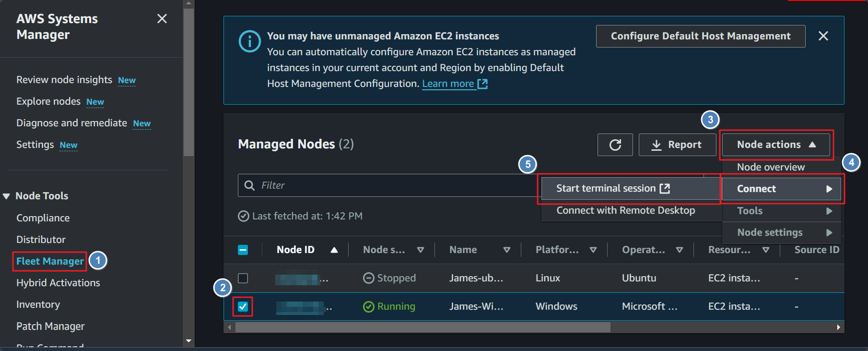Viewport: 868px width, 351px height.
Task: Click the Node ID ascending sort arrow
Action: tap(334, 250)
